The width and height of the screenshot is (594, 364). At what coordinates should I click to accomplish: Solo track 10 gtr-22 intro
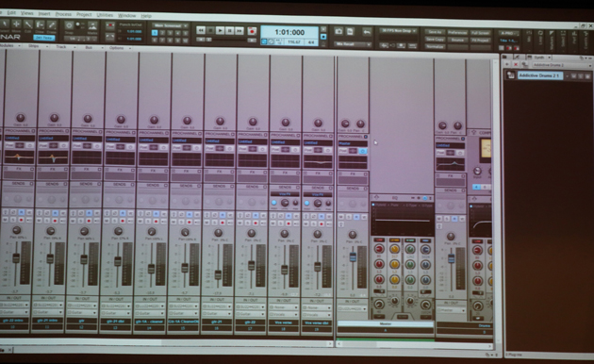click(x=13, y=220)
